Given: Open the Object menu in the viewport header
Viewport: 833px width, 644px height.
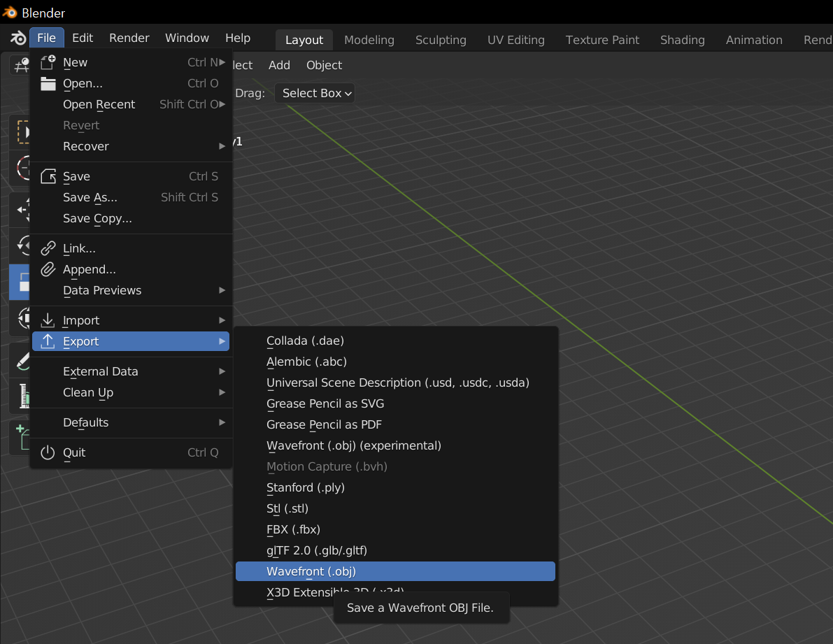Looking at the screenshot, I should tap(324, 65).
